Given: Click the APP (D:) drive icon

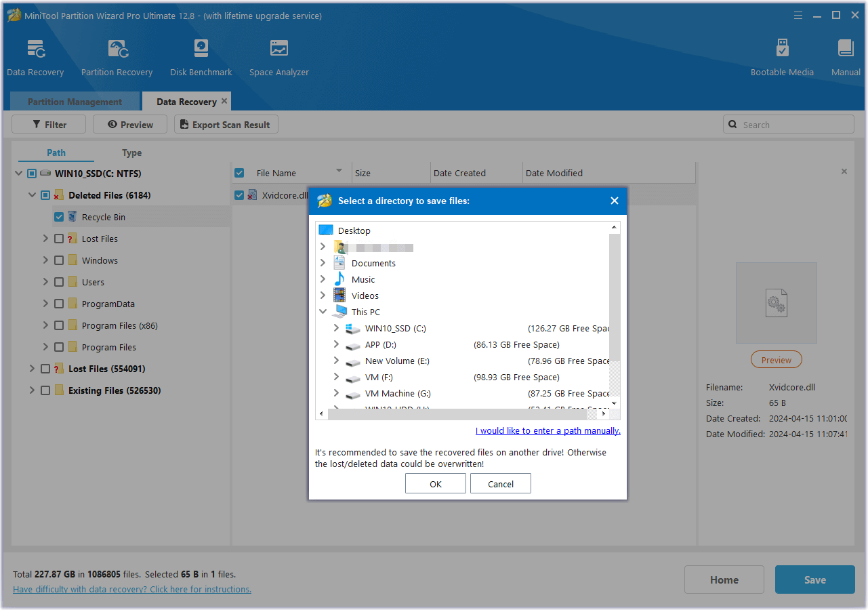Looking at the screenshot, I should [x=353, y=345].
